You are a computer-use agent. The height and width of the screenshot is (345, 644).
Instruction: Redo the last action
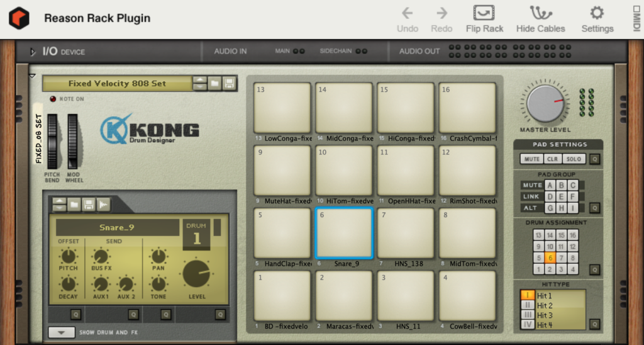tap(441, 20)
